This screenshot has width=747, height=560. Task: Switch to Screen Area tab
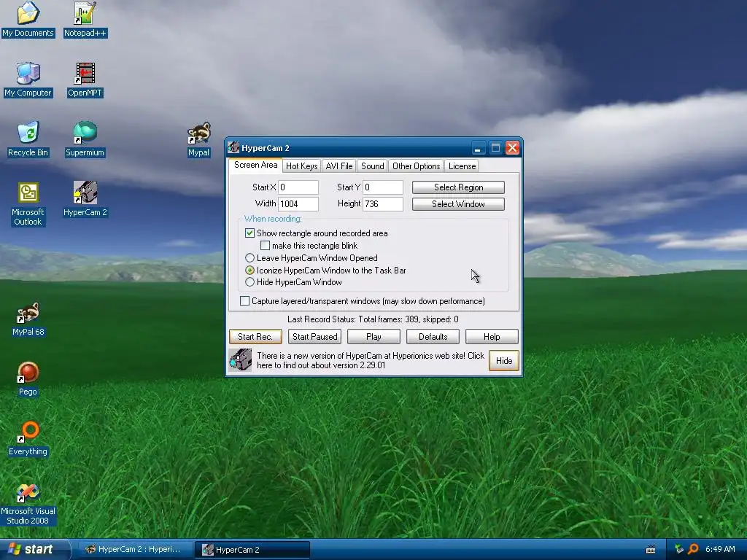256,165
